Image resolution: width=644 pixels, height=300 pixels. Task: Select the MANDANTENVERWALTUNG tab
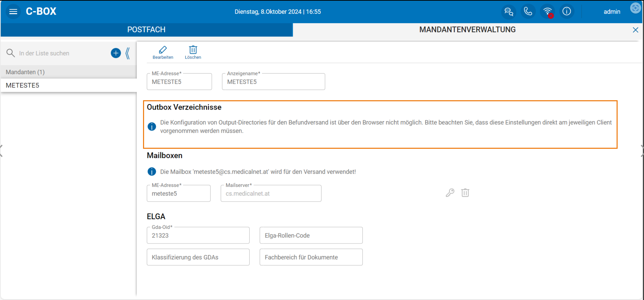pos(467,30)
